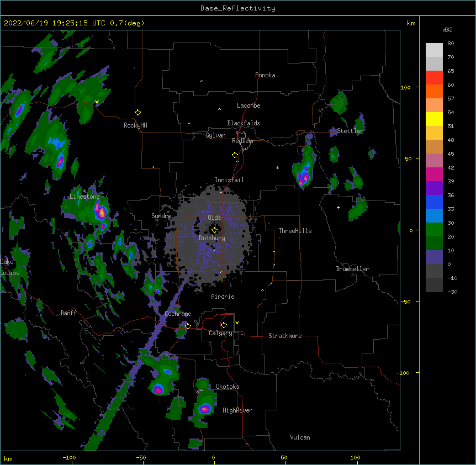Click the Airdrie city label

[x=223, y=297]
